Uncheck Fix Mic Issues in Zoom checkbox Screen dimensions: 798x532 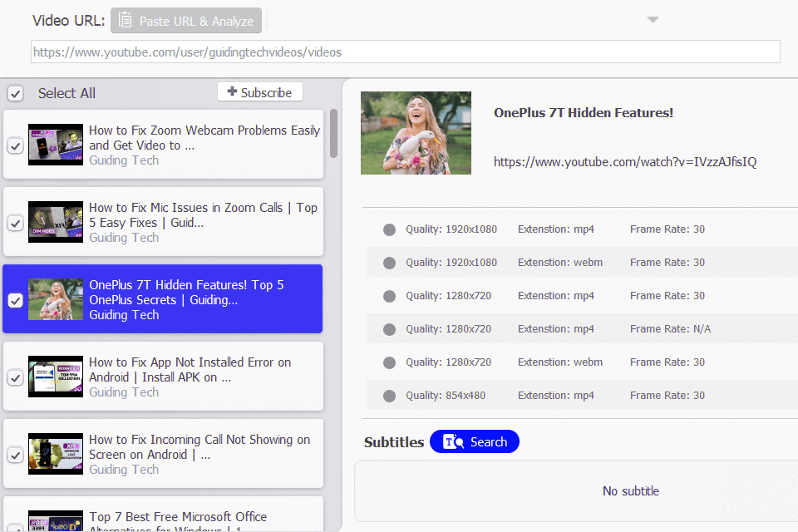pos(15,223)
